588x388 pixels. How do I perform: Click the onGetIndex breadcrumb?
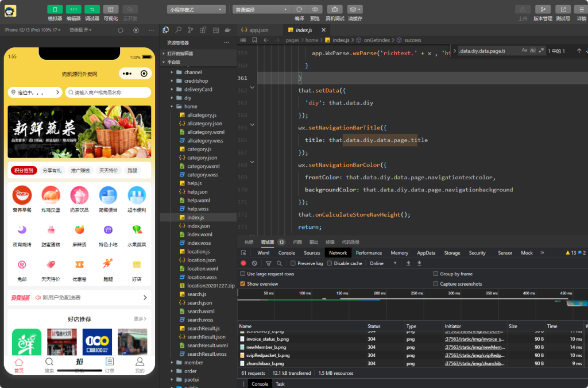[377, 40]
